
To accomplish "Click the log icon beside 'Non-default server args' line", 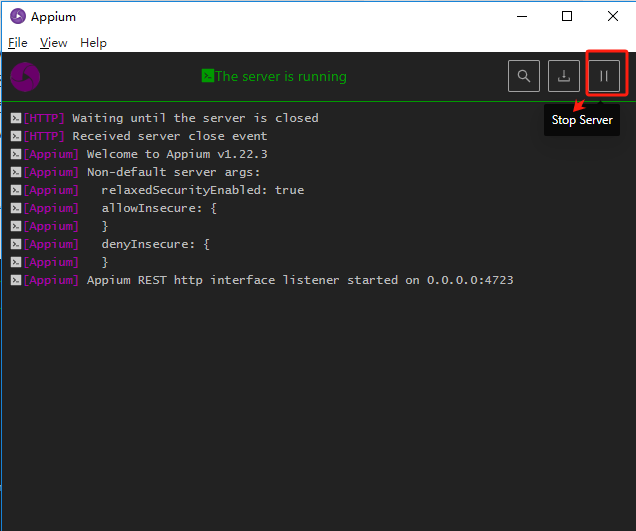I will point(16,172).
